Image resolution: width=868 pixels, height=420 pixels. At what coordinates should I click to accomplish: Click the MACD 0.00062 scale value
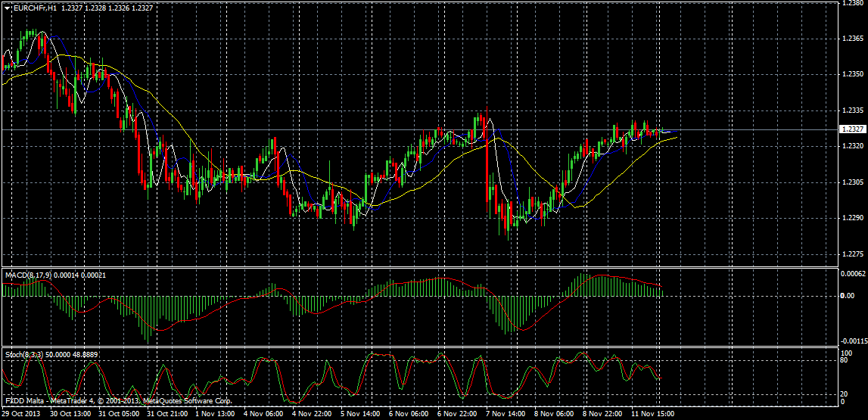click(853, 273)
